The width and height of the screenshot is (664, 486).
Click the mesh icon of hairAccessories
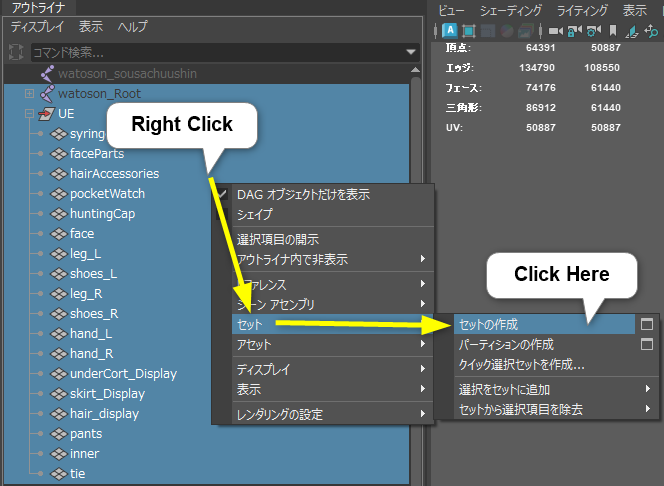(58, 174)
